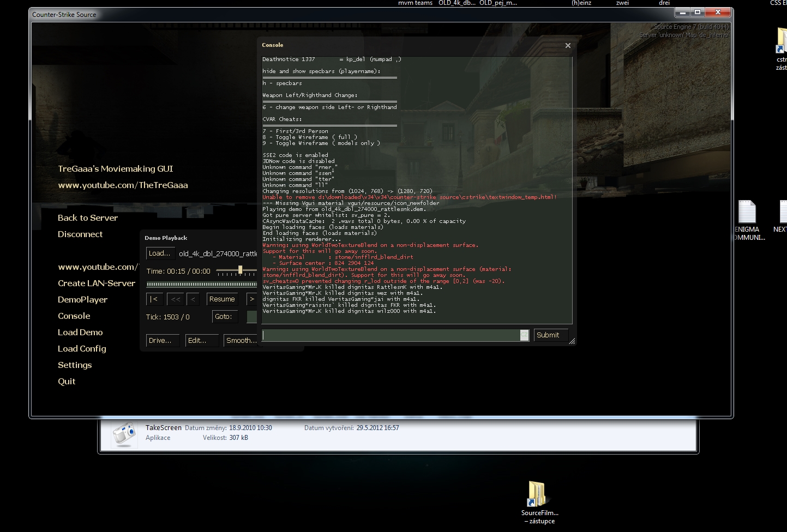The image size is (787, 532).
Task: Click the fast rewind << demo button
Action: click(176, 299)
